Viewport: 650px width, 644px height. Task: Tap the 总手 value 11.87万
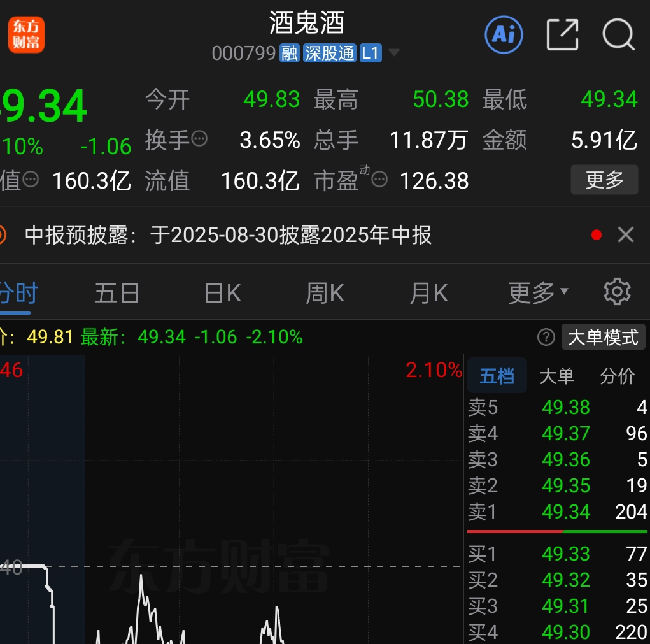(x=429, y=140)
